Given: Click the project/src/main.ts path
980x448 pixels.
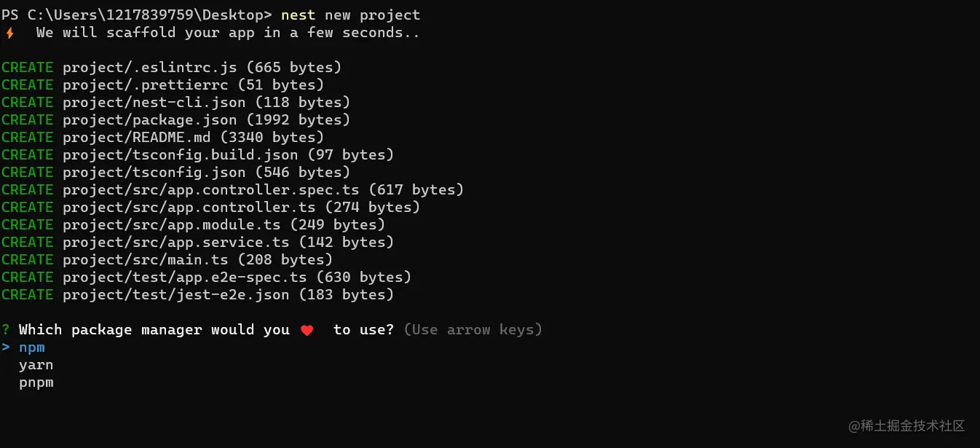Looking at the screenshot, I should coord(145,259).
